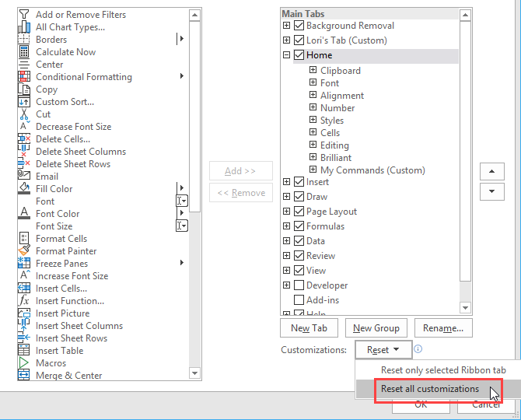The height and width of the screenshot is (420, 521).
Task: Choose Reset only selected Ribbon tab
Action: pyautogui.click(x=443, y=370)
